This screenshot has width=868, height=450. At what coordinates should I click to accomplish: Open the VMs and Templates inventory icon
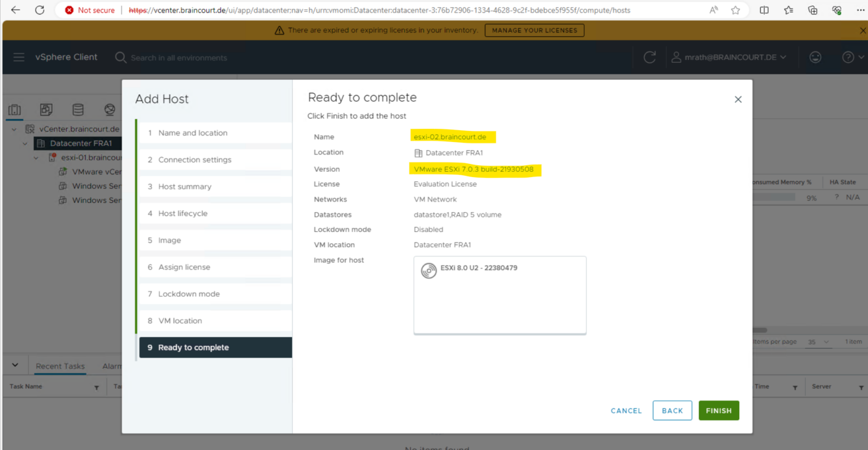click(x=46, y=109)
